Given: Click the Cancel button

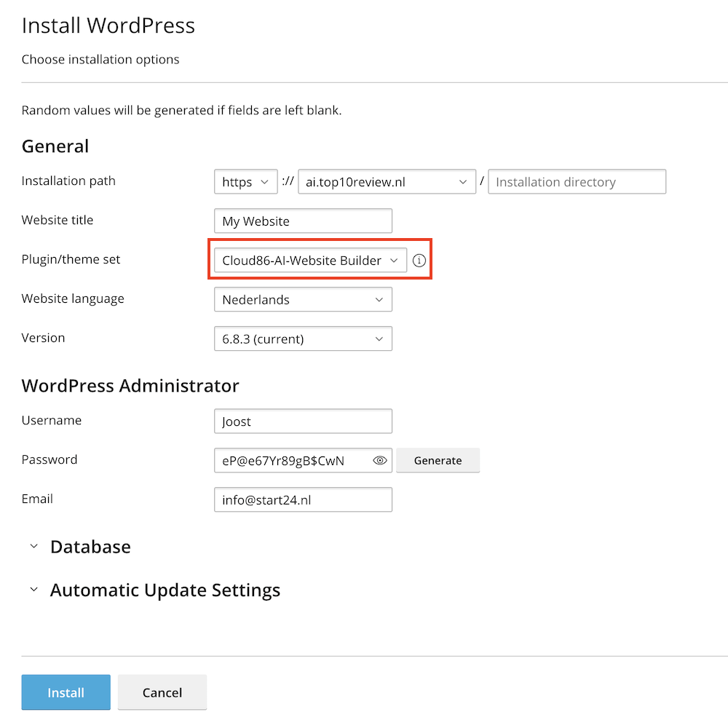Looking at the screenshot, I should click(162, 692).
